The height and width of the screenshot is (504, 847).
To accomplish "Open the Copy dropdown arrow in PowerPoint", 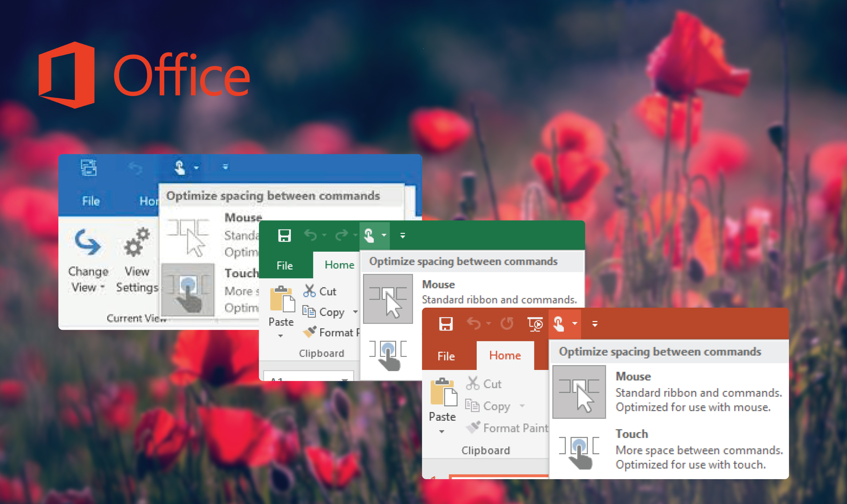I will click(x=522, y=406).
